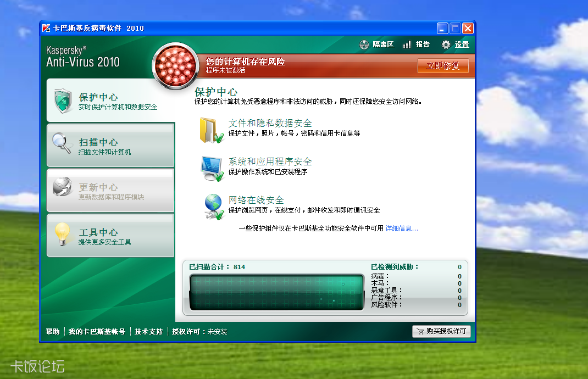Screen dimensions: 588x379
Task: Open 设置 via the gear icon
Action: pyautogui.click(x=446, y=44)
